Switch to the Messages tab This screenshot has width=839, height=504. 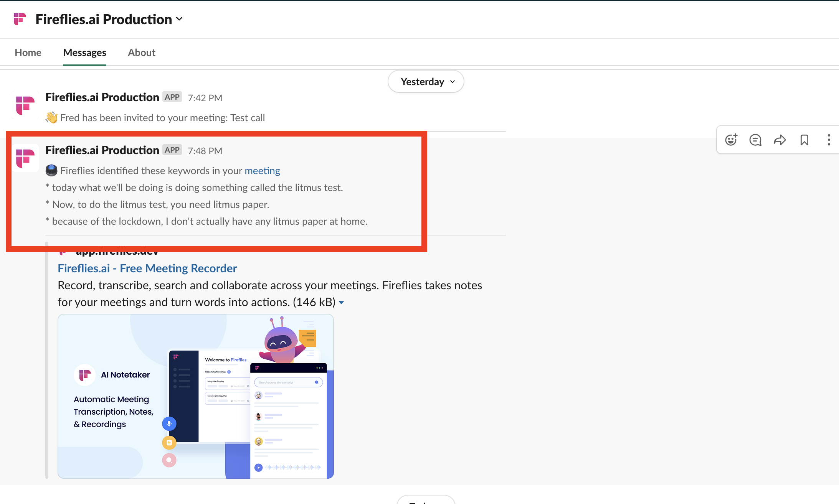pyautogui.click(x=84, y=53)
